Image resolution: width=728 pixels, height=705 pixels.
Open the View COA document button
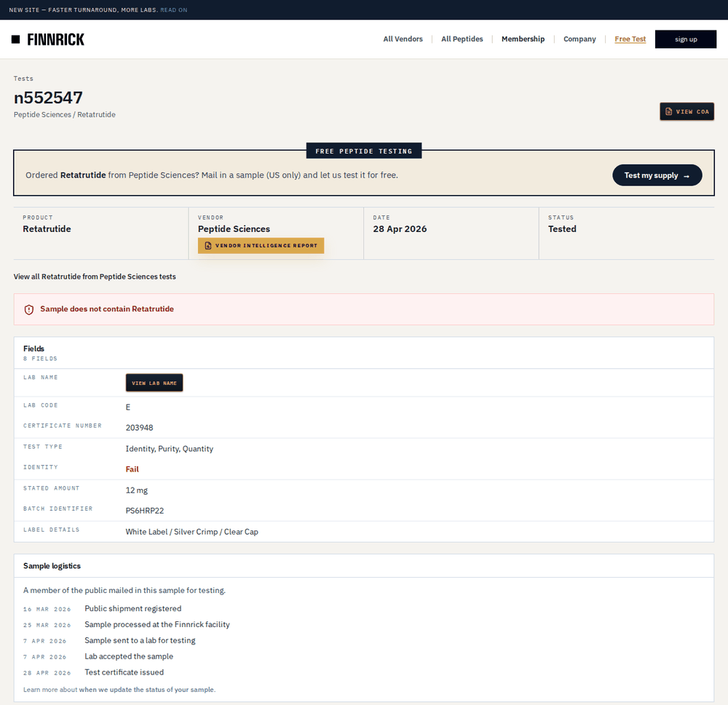pyautogui.click(x=687, y=111)
